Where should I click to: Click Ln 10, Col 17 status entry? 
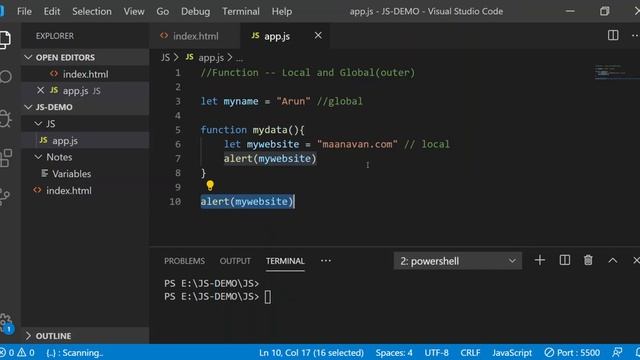coord(311,353)
